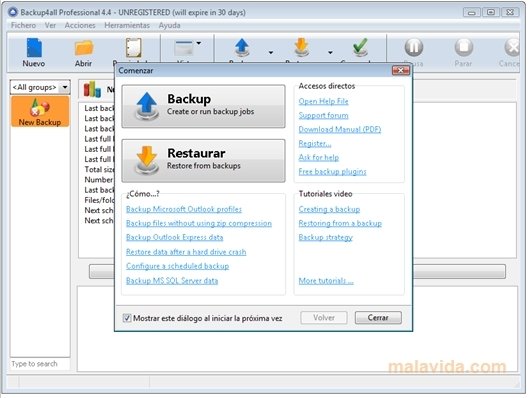The width and height of the screenshot is (529, 398).
Task: Click Download Manual (PDF) link
Action: (x=340, y=130)
